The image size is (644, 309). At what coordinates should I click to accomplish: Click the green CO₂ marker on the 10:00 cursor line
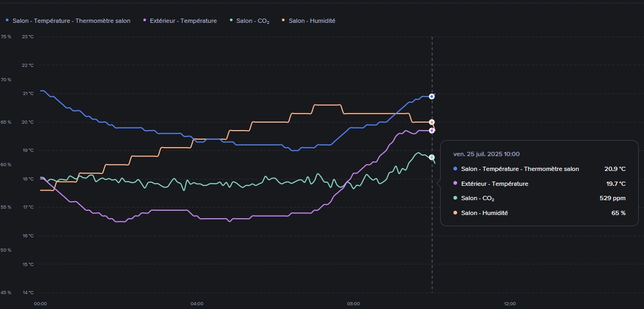pyautogui.click(x=432, y=157)
